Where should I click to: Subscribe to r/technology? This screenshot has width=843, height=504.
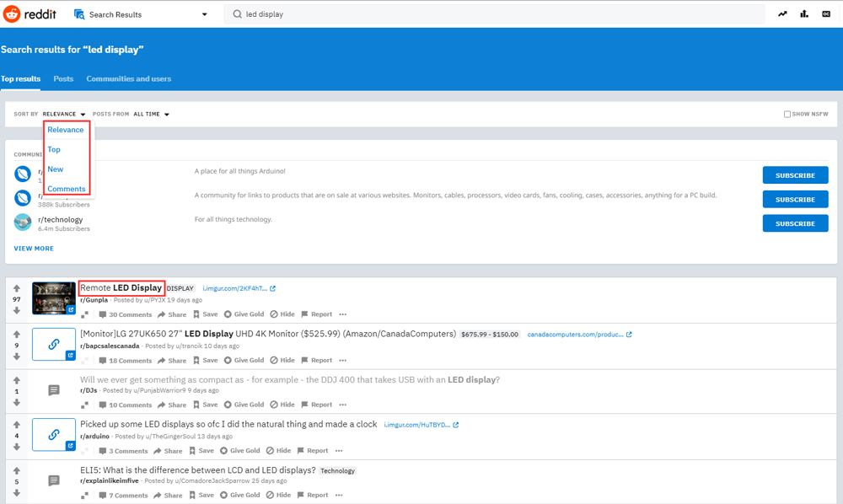click(795, 223)
